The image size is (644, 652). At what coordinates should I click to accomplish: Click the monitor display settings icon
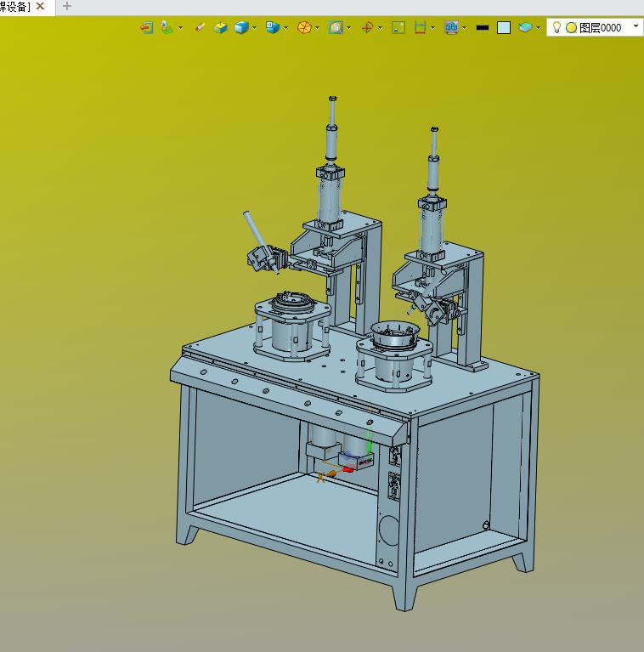point(451,28)
